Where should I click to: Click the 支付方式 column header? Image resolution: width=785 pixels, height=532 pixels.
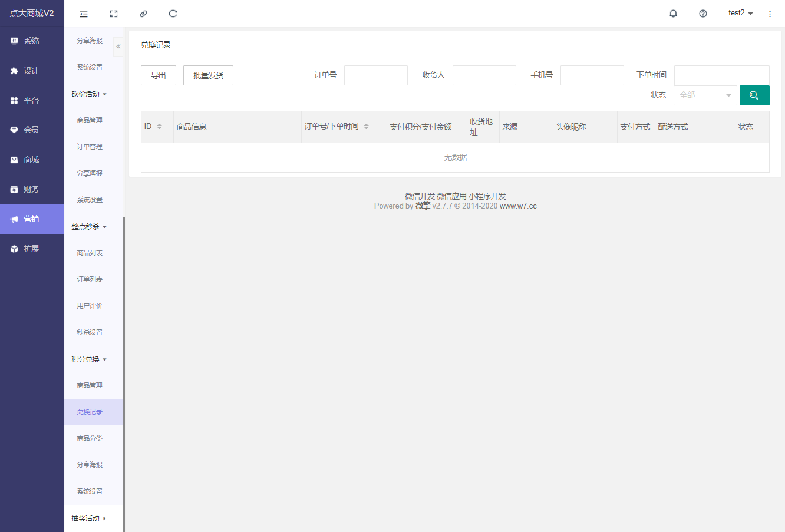[x=635, y=127]
